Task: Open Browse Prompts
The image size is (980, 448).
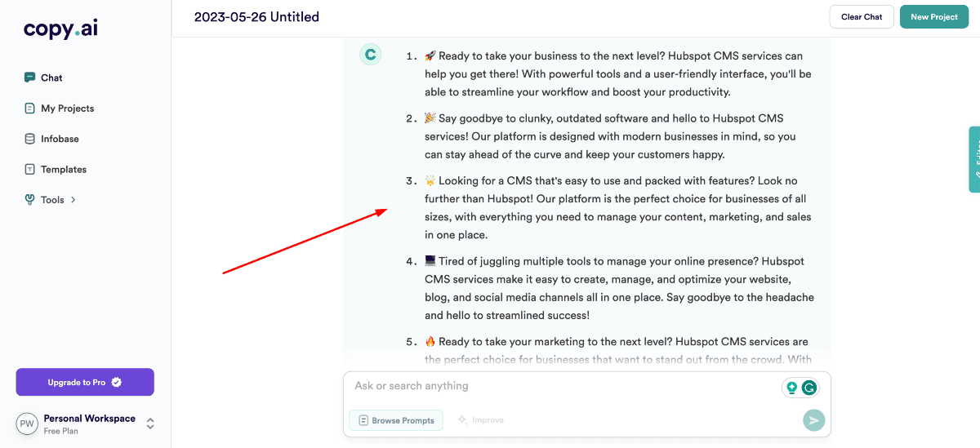Action: tap(396, 420)
